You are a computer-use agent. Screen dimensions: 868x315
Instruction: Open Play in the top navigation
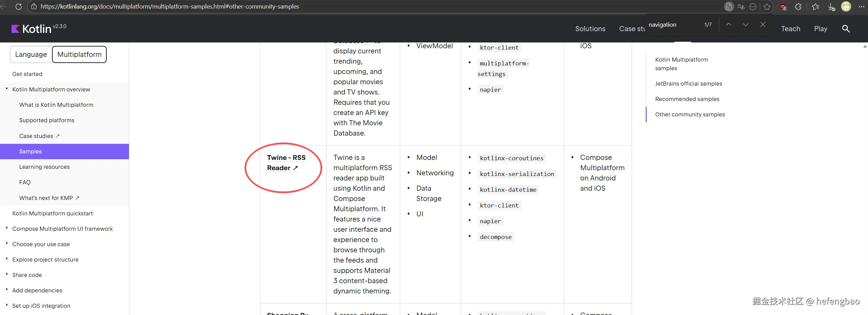pyautogui.click(x=821, y=29)
